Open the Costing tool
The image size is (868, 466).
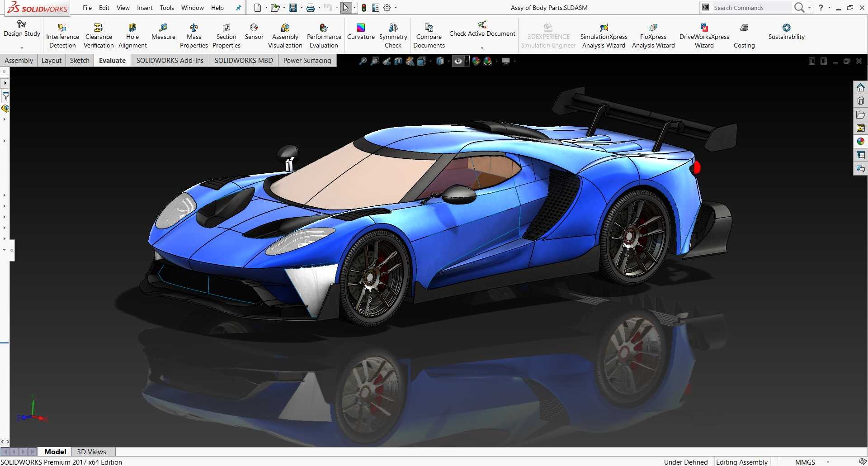[x=744, y=36]
